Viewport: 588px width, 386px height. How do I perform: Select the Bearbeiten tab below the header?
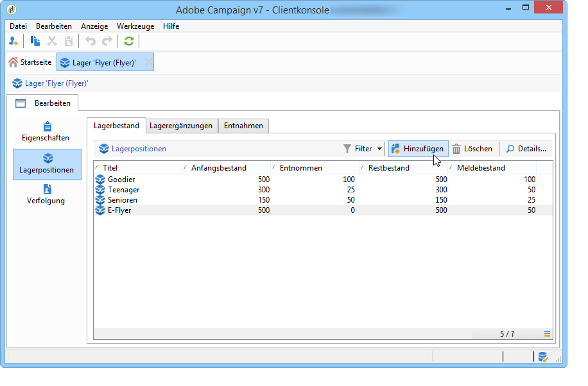42,103
